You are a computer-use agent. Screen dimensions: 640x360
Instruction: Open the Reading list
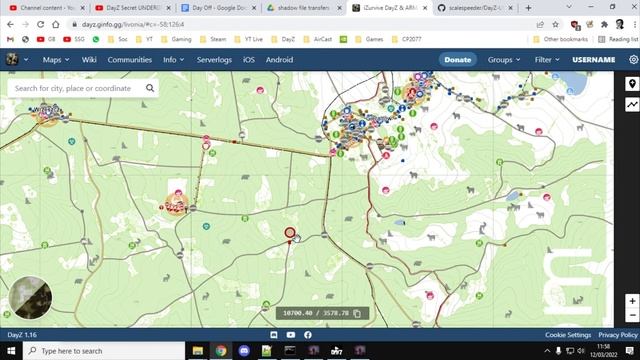coord(618,39)
